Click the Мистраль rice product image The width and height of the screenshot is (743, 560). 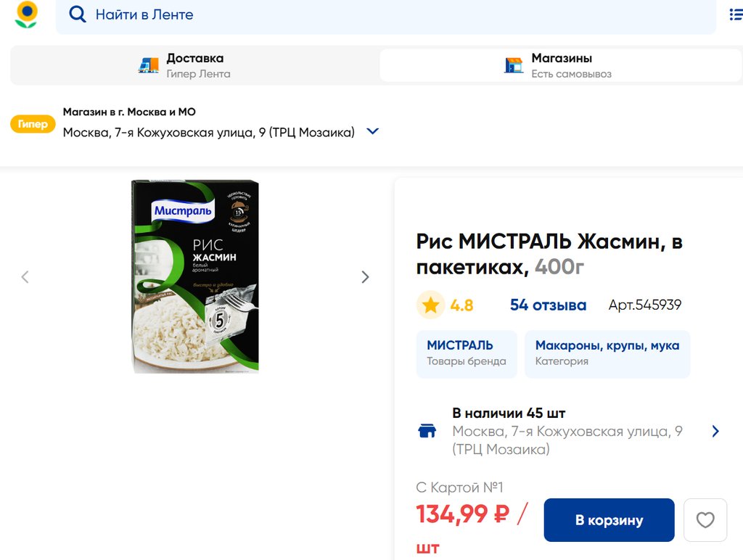(195, 277)
